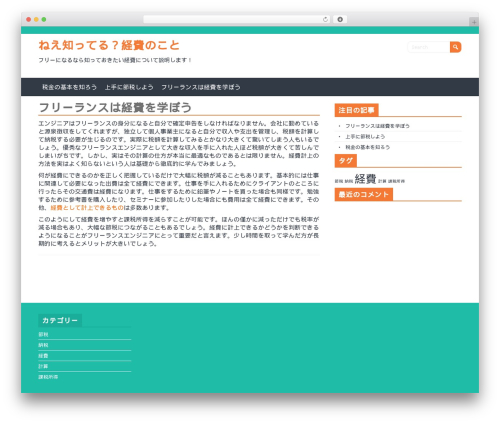This screenshot has width=500, height=423.
Task: Reload the page with the refresh icon
Action: pos(325,19)
